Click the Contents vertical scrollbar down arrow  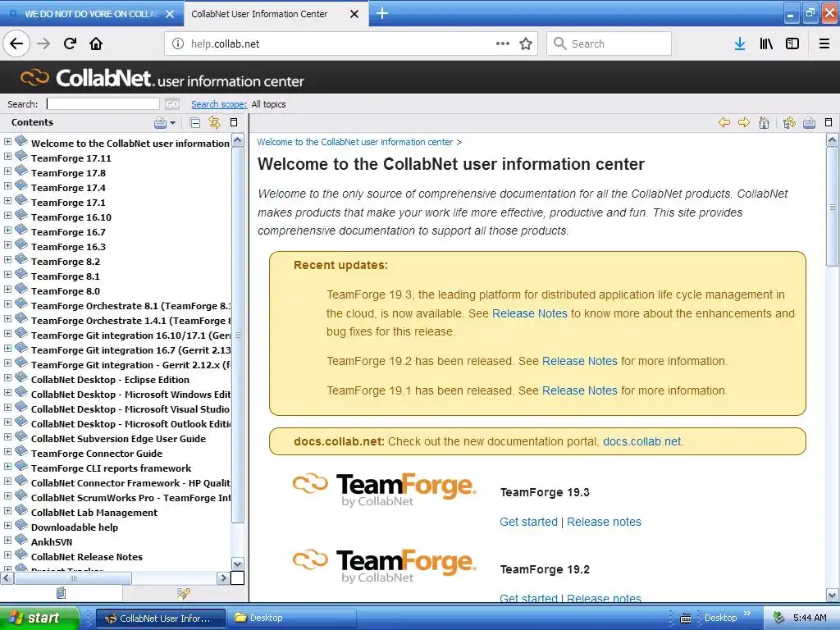click(238, 564)
